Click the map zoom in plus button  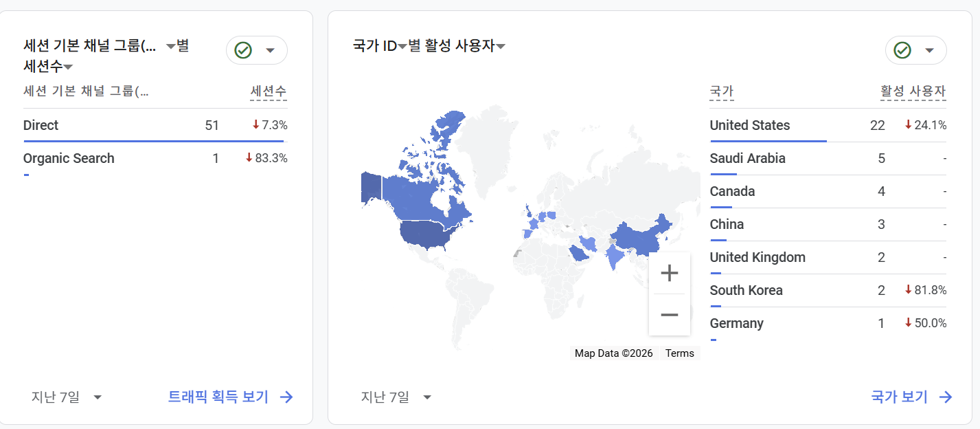(669, 274)
